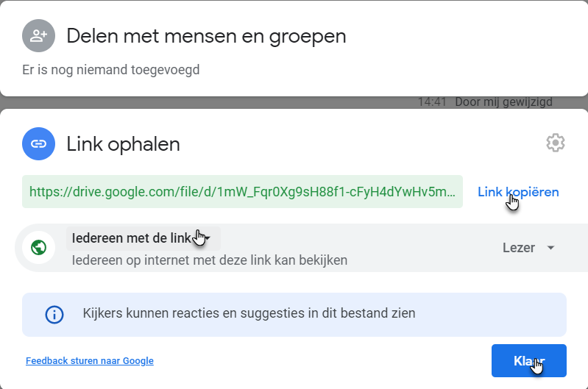Viewport: 588px width, 389px height.
Task: Click the blue chain link icon
Action: (38, 144)
